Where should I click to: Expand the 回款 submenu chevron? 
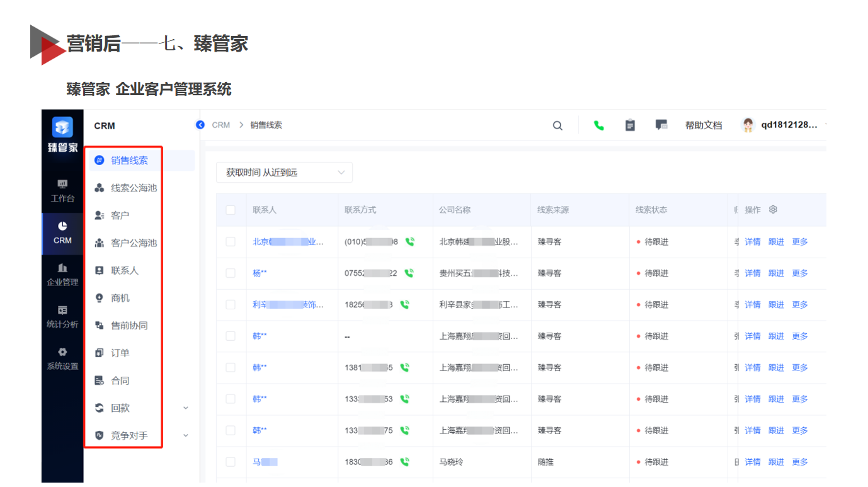(186, 408)
